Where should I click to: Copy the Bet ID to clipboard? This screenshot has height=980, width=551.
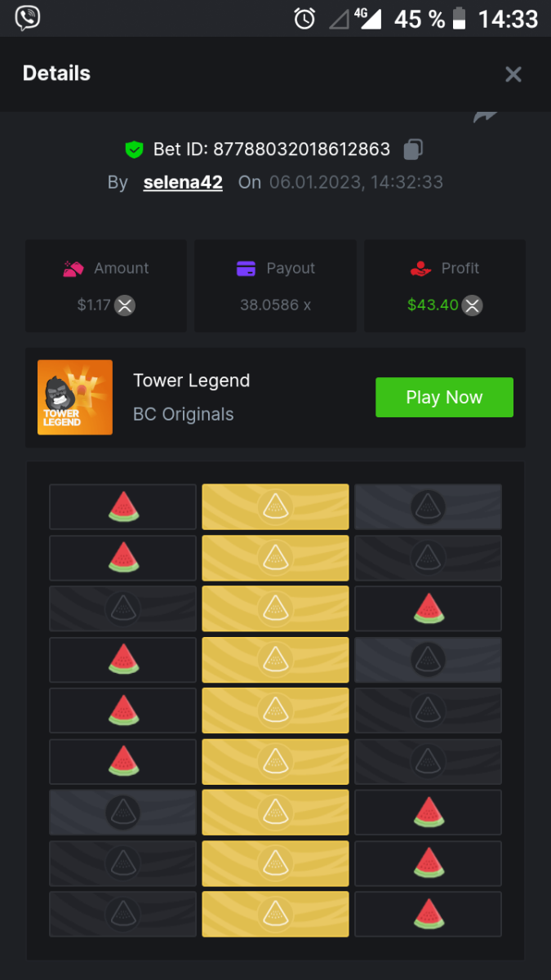pyautogui.click(x=414, y=149)
